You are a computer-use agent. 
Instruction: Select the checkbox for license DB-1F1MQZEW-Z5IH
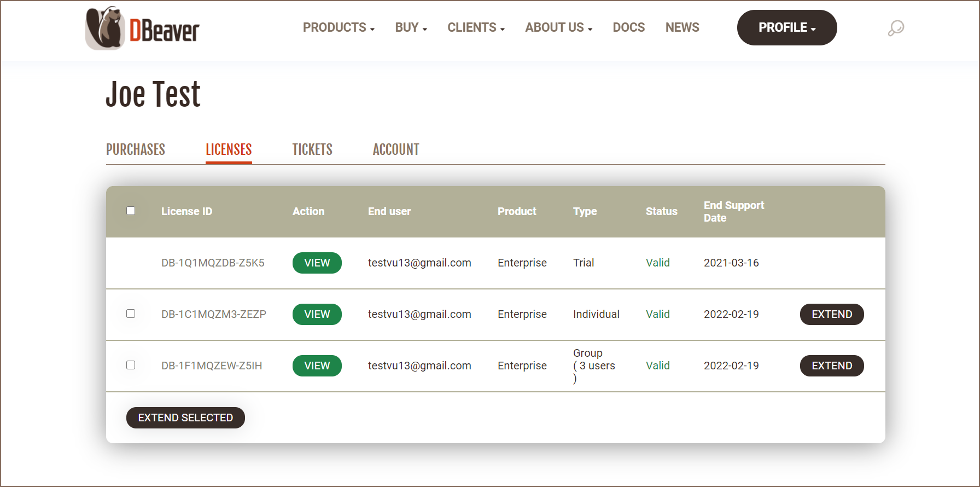(x=131, y=365)
